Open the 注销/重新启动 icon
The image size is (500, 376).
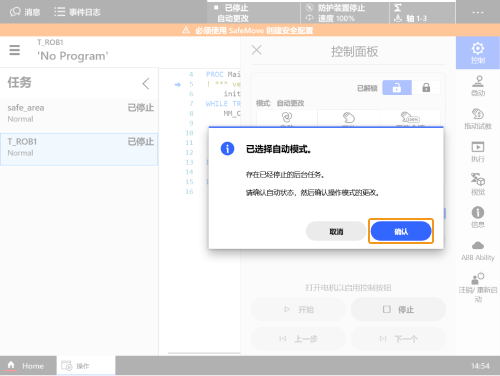pos(478,287)
